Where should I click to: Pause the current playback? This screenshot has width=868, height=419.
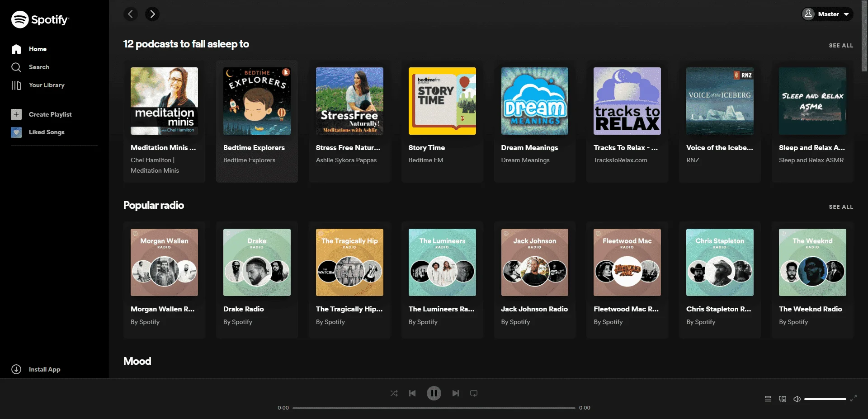point(434,393)
